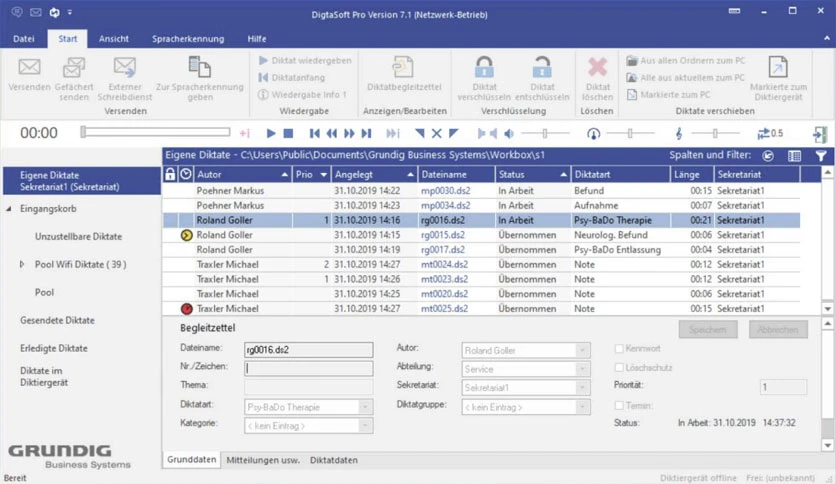Toggle the Termin checkbox
836x484 pixels.
619,406
